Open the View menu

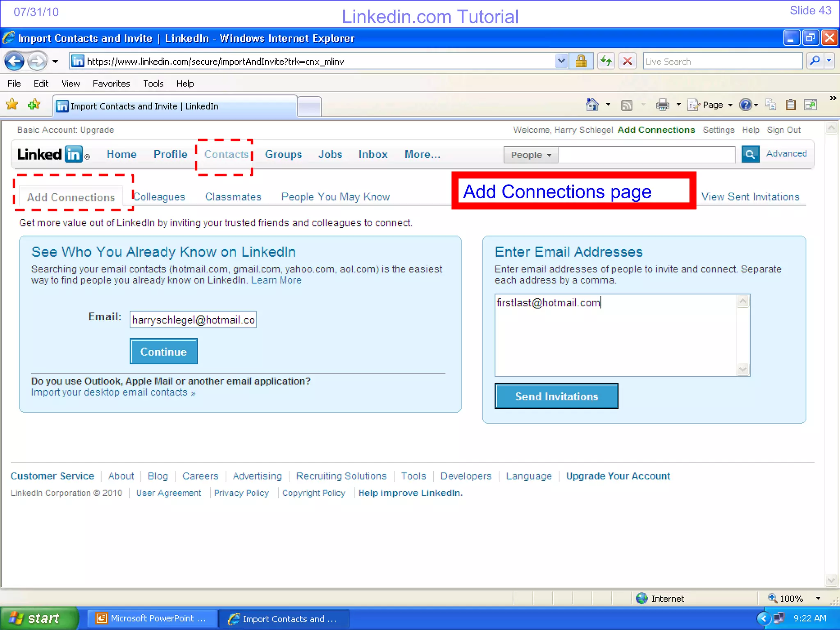click(71, 84)
